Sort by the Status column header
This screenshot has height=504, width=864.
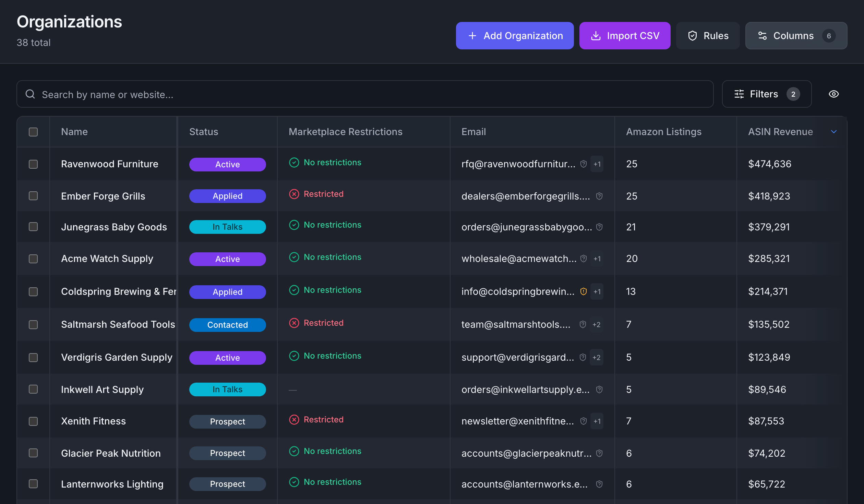[x=204, y=132]
